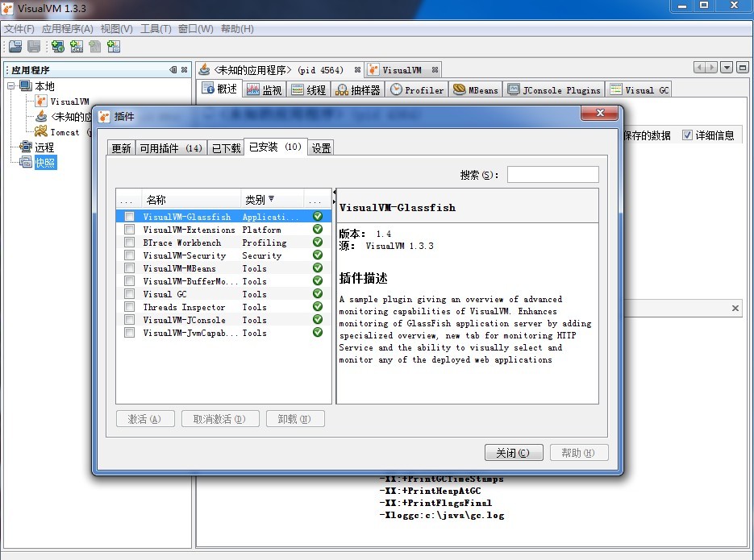Viewport: 754px width, 560px height.
Task: Toggle the 详细信息 checkbox
Action: click(x=688, y=135)
